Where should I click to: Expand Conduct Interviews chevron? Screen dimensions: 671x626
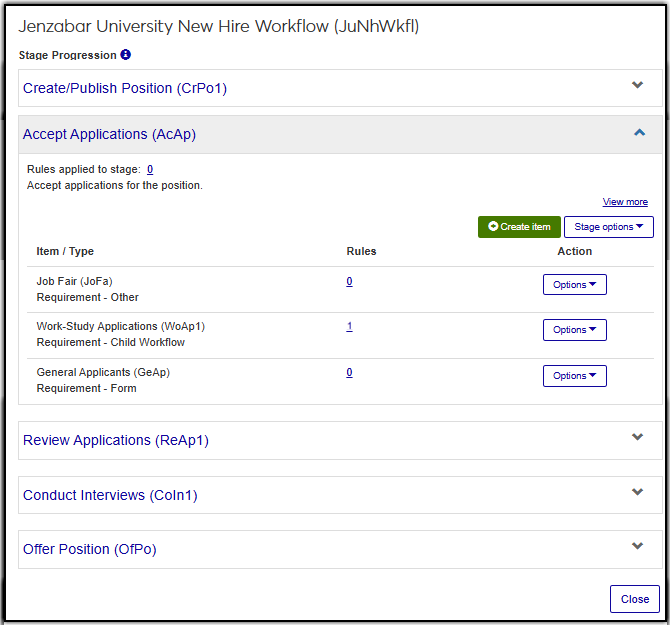click(637, 492)
